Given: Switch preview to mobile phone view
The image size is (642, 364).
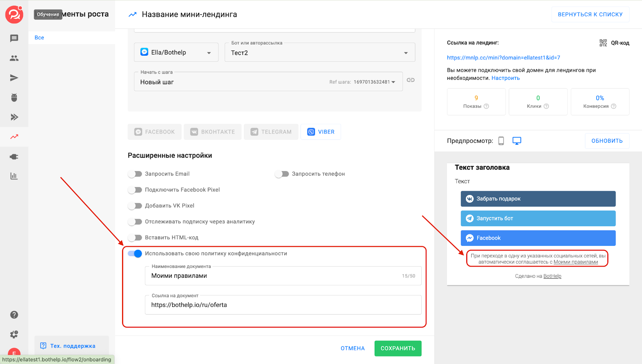Looking at the screenshot, I should point(501,141).
